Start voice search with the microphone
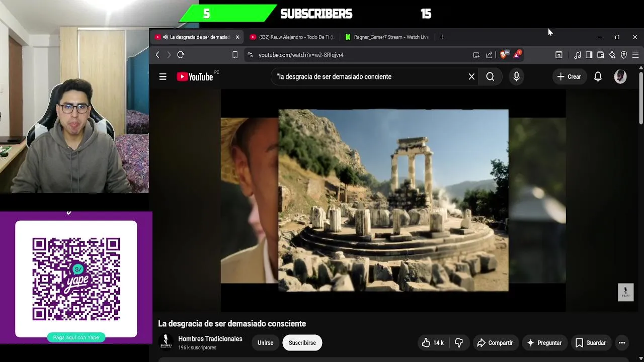The width and height of the screenshot is (644, 362). 516,77
